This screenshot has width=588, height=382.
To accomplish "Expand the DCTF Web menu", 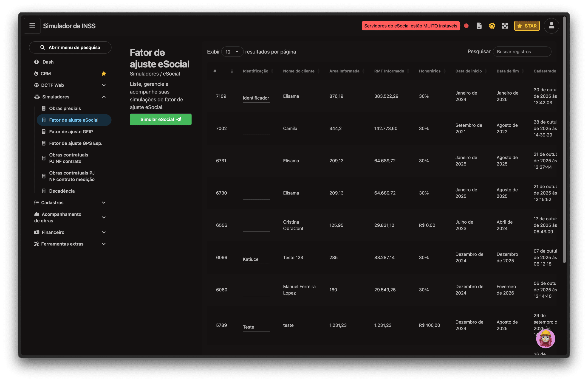I will (x=104, y=85).
